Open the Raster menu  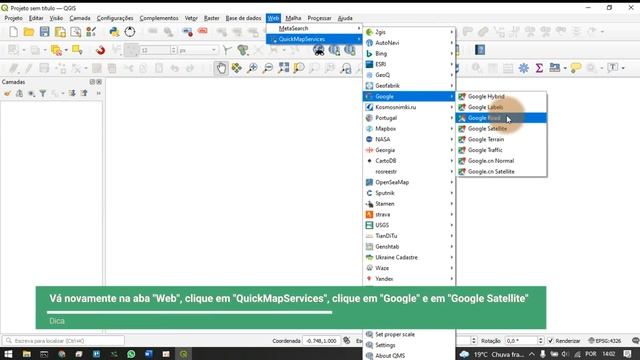211,18
